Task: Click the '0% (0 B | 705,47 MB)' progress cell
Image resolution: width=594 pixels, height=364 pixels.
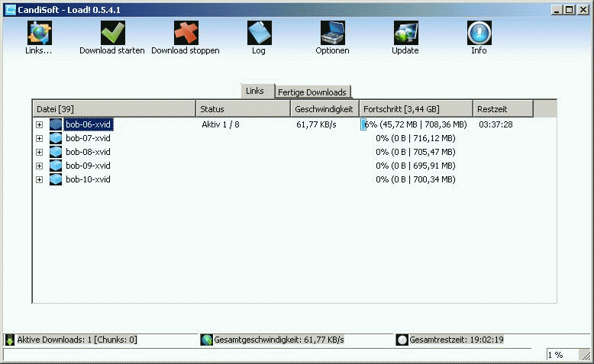Action: (415, 152)
